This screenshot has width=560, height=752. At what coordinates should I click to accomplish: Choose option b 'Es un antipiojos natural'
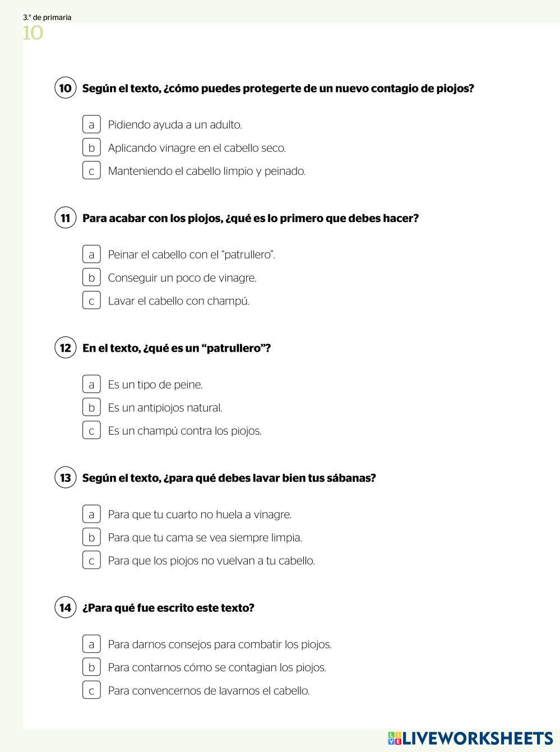[91, 407]
